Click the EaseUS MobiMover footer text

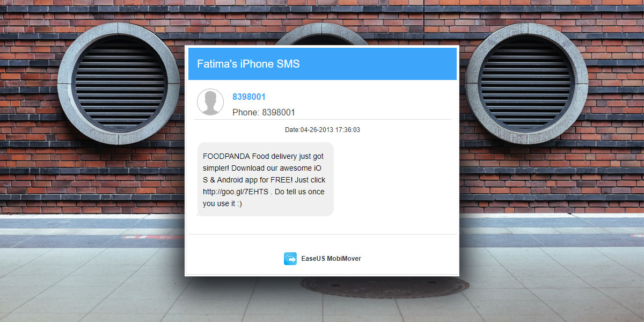point(331,259)
